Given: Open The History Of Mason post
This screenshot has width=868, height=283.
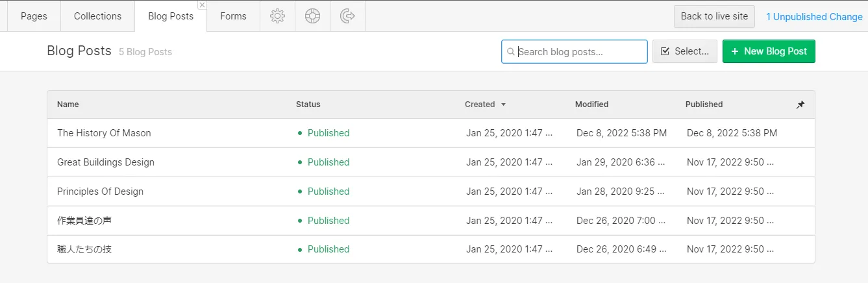Looking at the screenshot, I should pyautogui.click(x=104, y=133).
